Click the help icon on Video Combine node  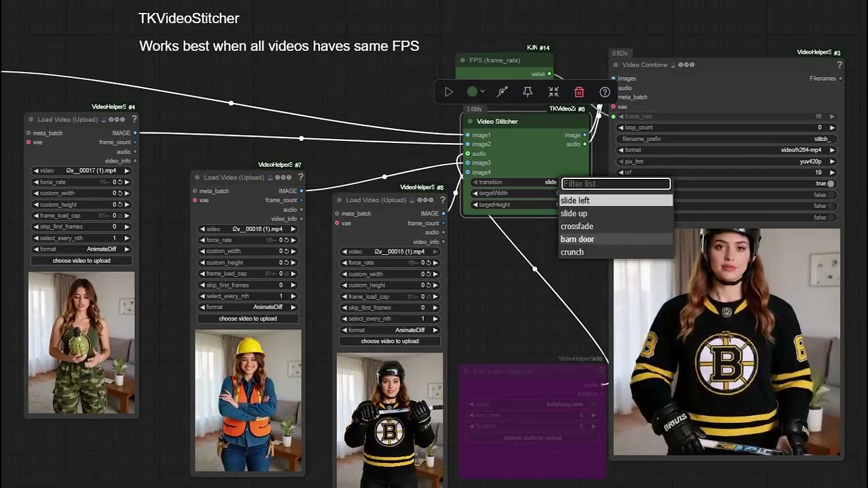(x=840, y=65)
